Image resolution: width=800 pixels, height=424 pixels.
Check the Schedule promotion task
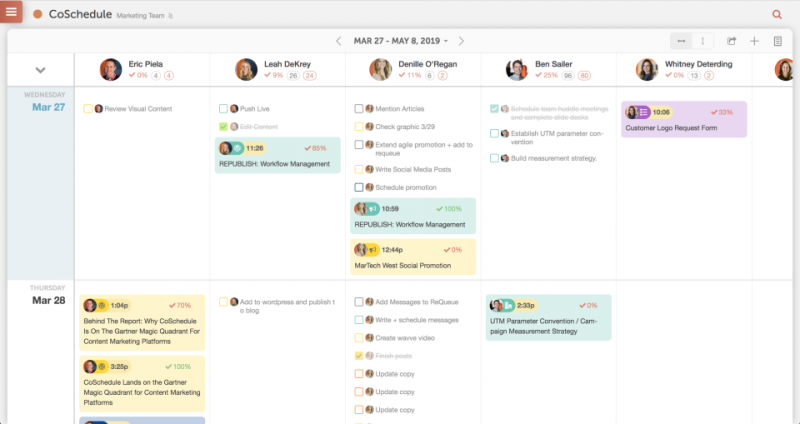[x=359, y=187]
